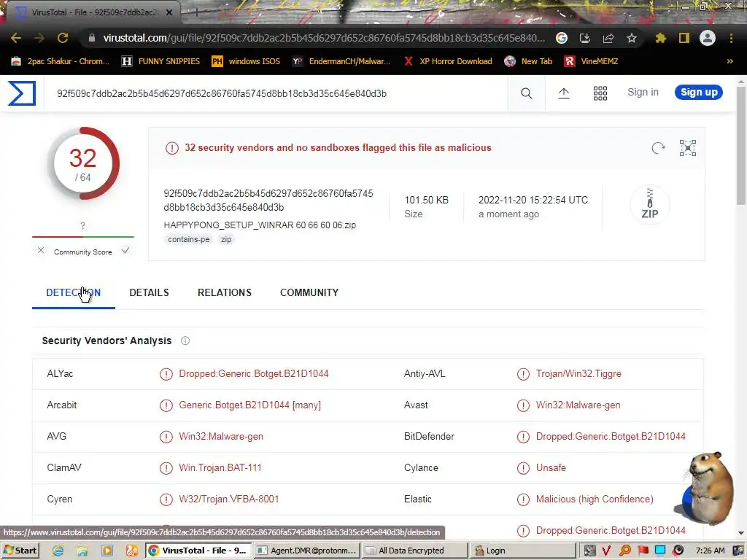
Task: Click the Elastic result Malicious (high Confidence)
Action: click(595, 499)
